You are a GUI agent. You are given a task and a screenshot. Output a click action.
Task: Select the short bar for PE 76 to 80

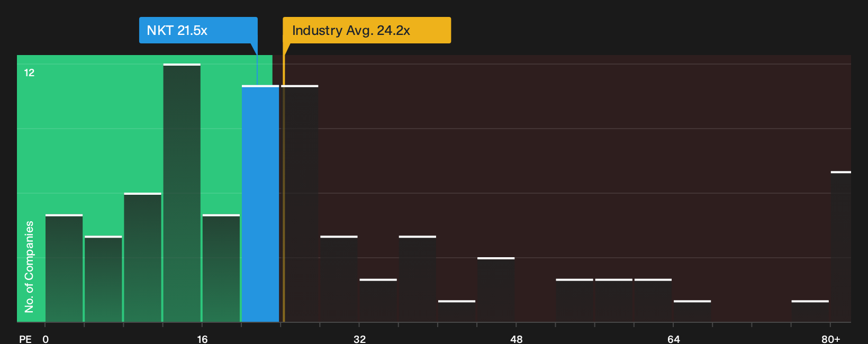pos(810,311)
